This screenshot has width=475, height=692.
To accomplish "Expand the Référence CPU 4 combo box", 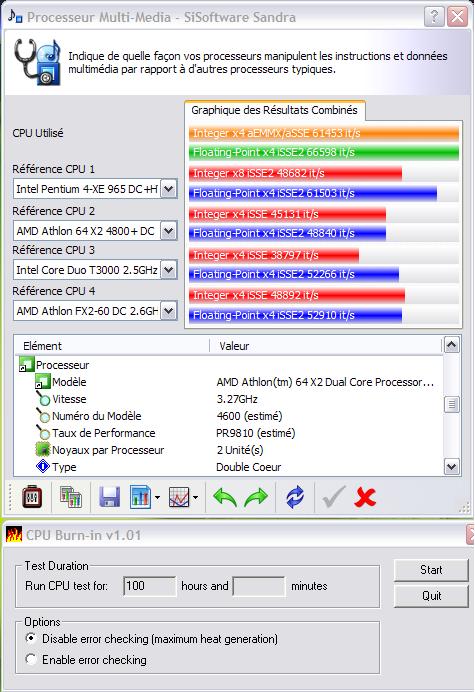I will point(168,311).
